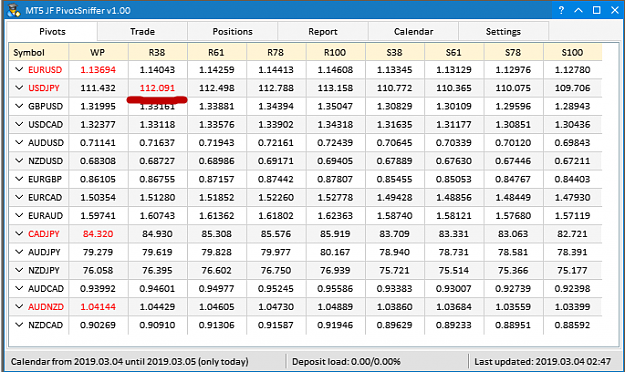
Task: Click AUDNZD weekly pivot 1.04144
Action: click(x=98, y=307)
